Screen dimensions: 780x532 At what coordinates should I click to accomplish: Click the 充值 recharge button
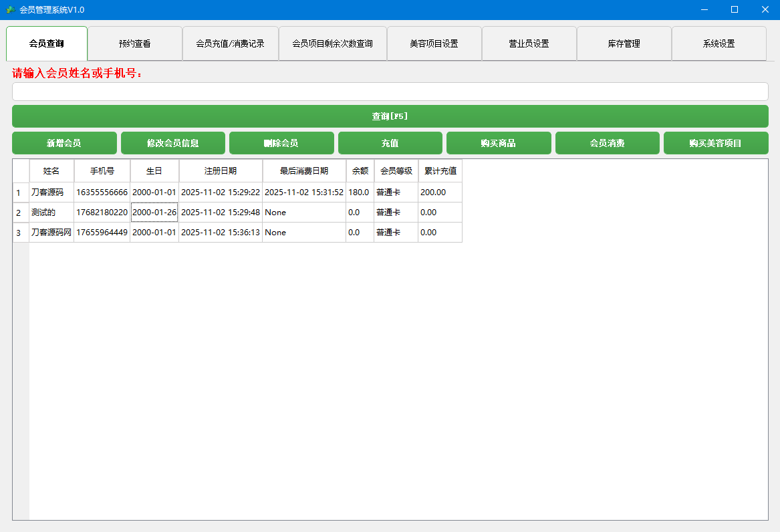(390, 142)
